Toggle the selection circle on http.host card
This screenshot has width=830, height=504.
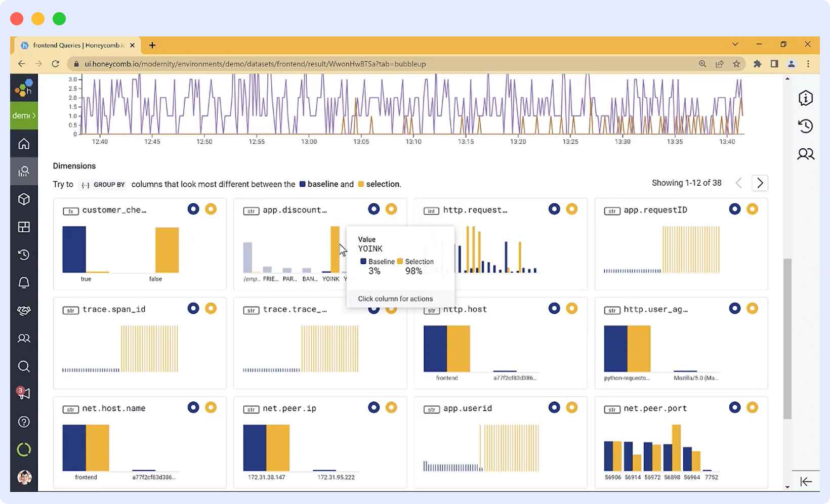572,308
